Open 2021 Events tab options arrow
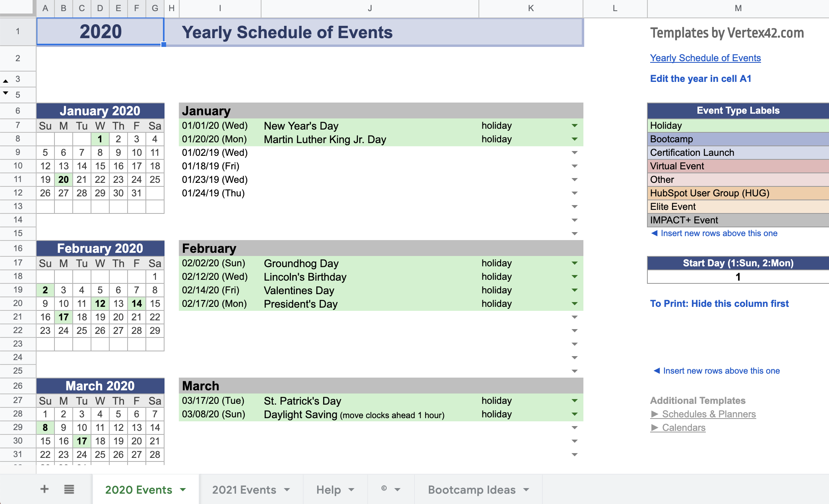The width and height of the screenshot is (829, 504). pyautogui.click(x=287, y=490)
